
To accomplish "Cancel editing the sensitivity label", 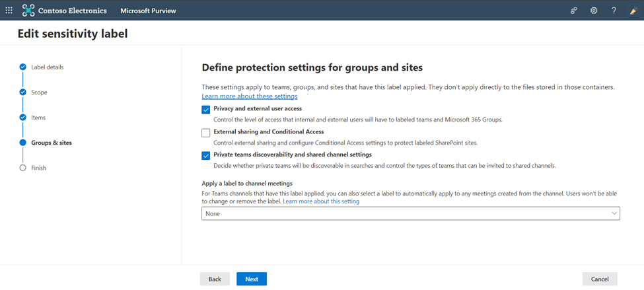I will [x=600, y=279].
